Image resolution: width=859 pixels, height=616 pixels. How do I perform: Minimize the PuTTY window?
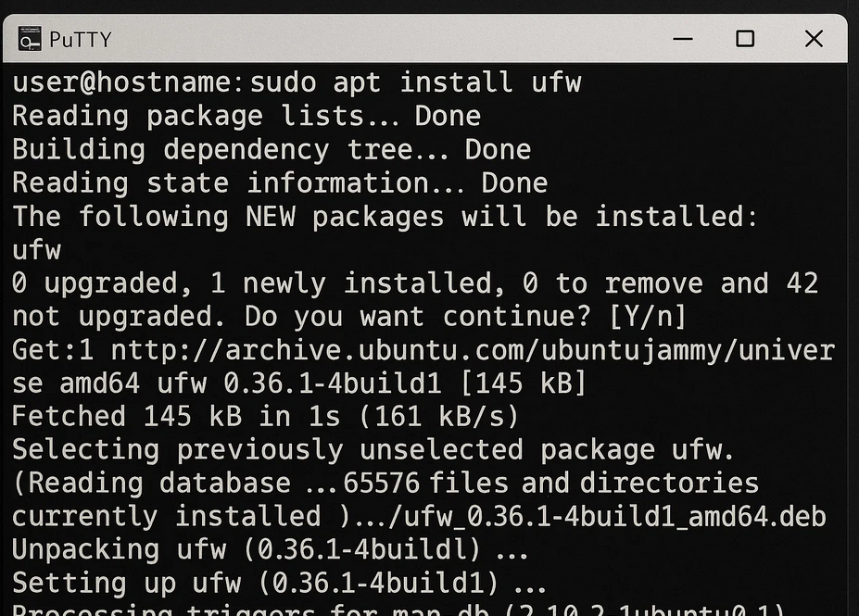pos(683,38)
